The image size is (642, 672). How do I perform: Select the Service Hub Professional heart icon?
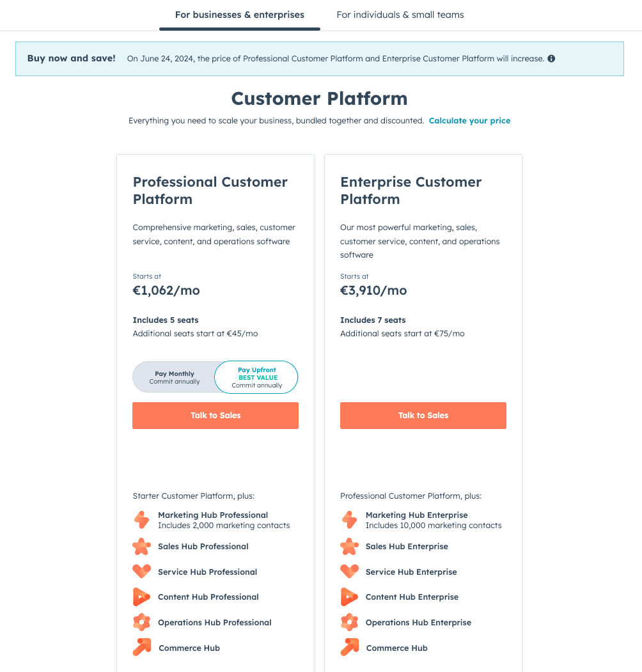[141, 572]
